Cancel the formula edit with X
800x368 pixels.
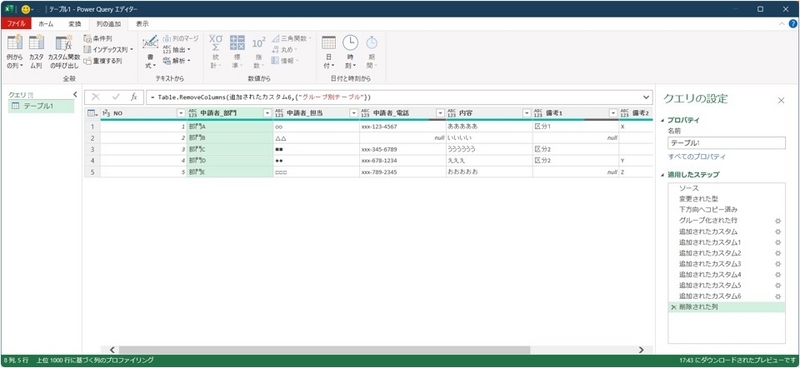pyautogui.click(x=96, y=97)
